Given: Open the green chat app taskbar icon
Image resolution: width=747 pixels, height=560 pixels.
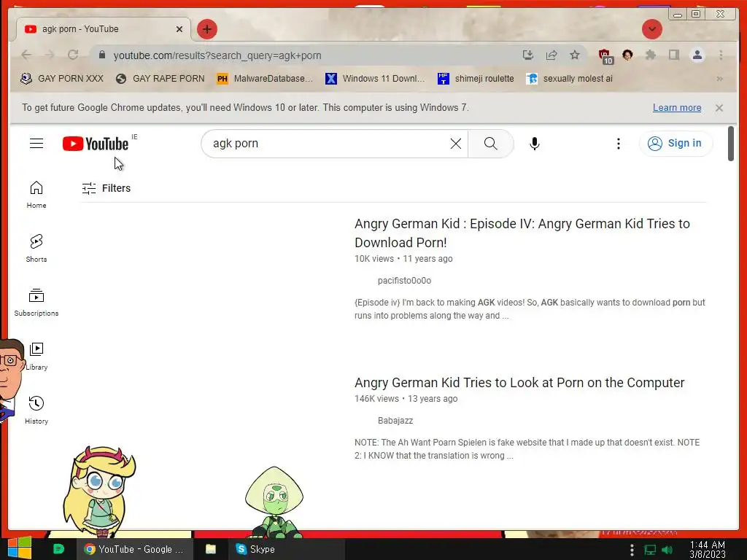Looking at the screenshot, I should click(58, 549).
